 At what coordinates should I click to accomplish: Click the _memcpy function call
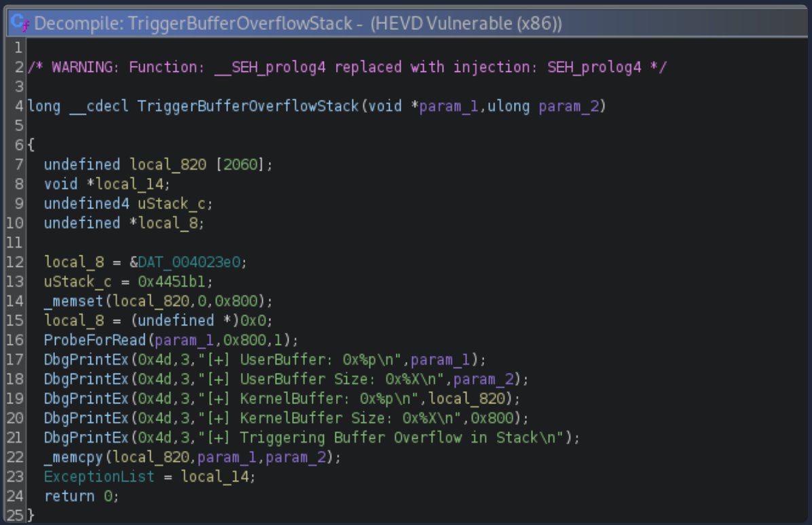point(74,457)
